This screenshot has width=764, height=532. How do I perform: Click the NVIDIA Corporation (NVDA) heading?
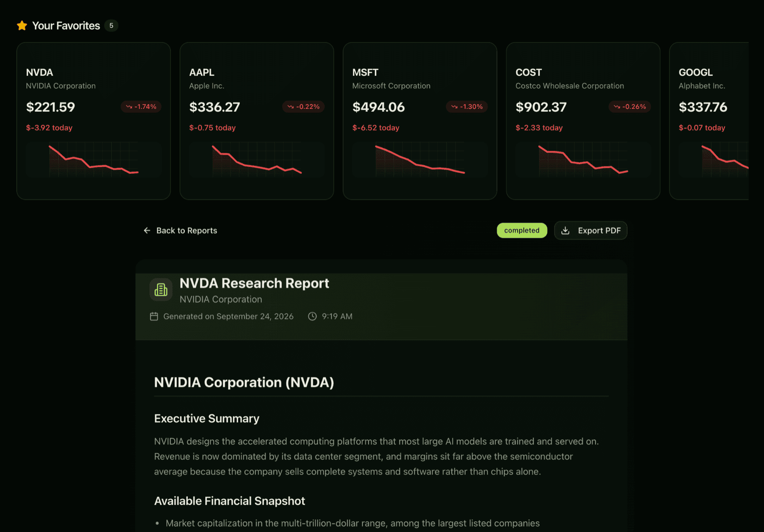(x=244, y=383)
